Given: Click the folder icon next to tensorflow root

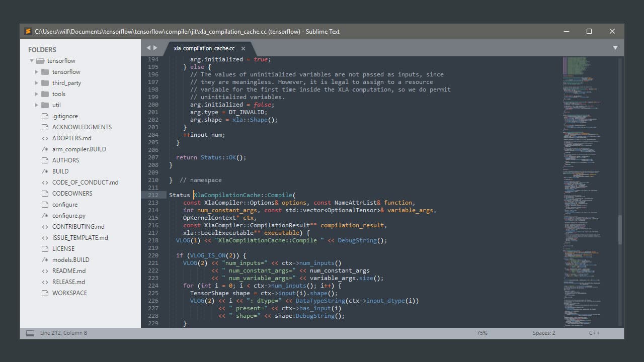Looking at the screenshot, I should (39, 60).
